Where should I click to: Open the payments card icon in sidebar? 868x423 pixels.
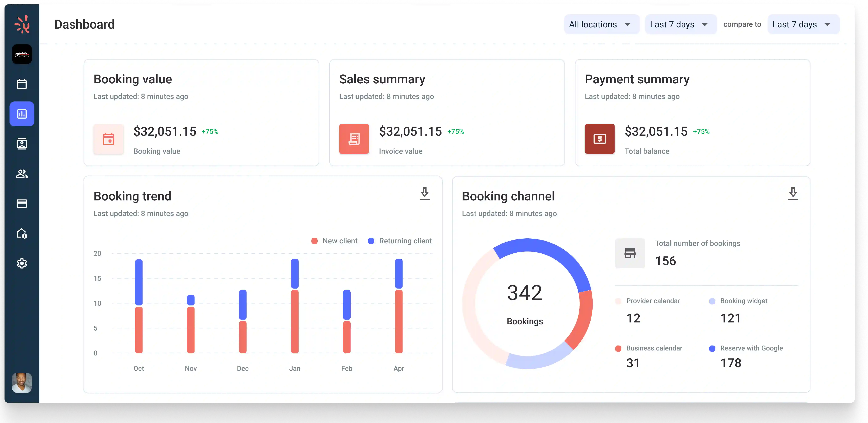22,204
